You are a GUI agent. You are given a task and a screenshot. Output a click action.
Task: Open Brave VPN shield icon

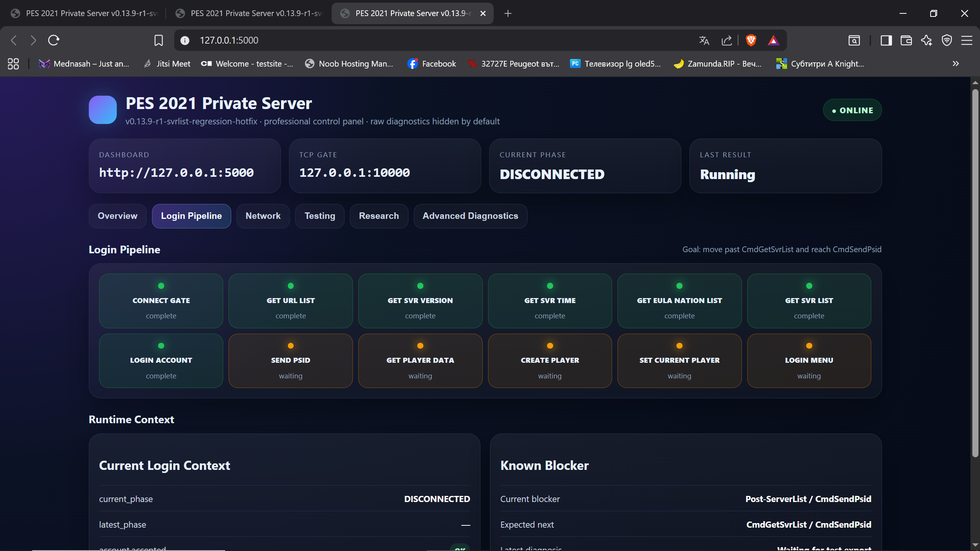point(947,40)
